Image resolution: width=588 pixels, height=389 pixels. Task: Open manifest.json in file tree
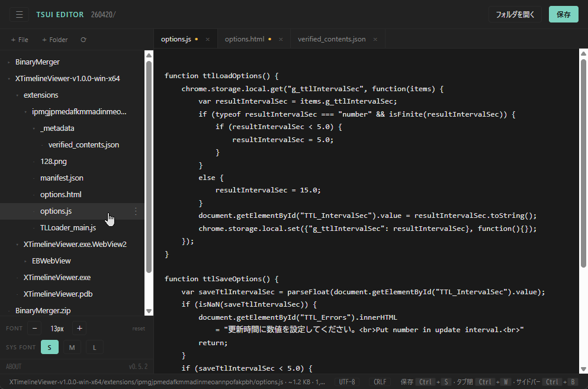[x=62, y=178]
